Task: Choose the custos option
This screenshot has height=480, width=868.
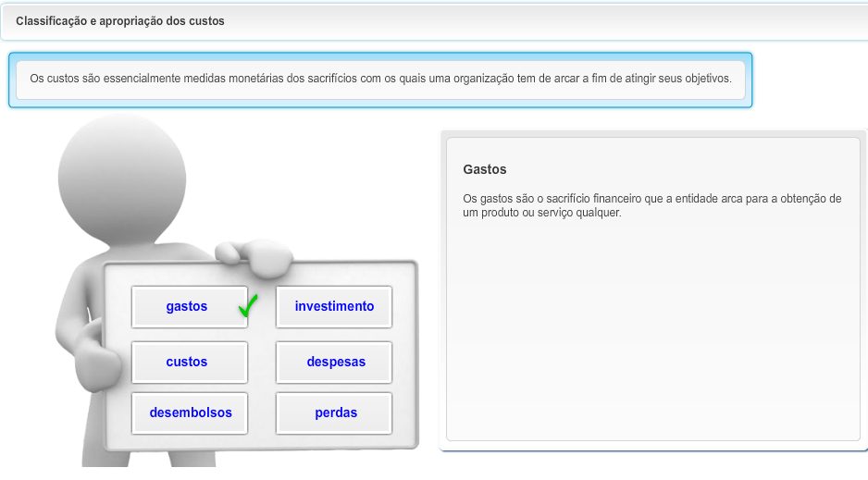Action: coord(188,363)
